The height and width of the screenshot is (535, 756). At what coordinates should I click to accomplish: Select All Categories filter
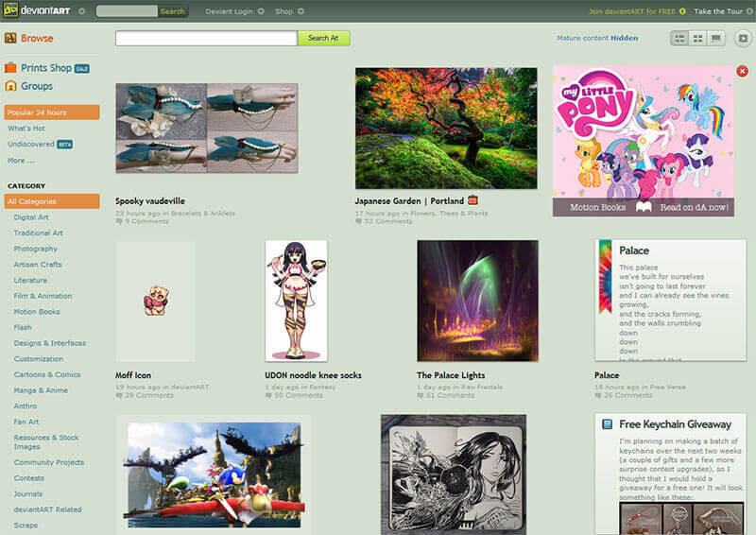[52, 201]
